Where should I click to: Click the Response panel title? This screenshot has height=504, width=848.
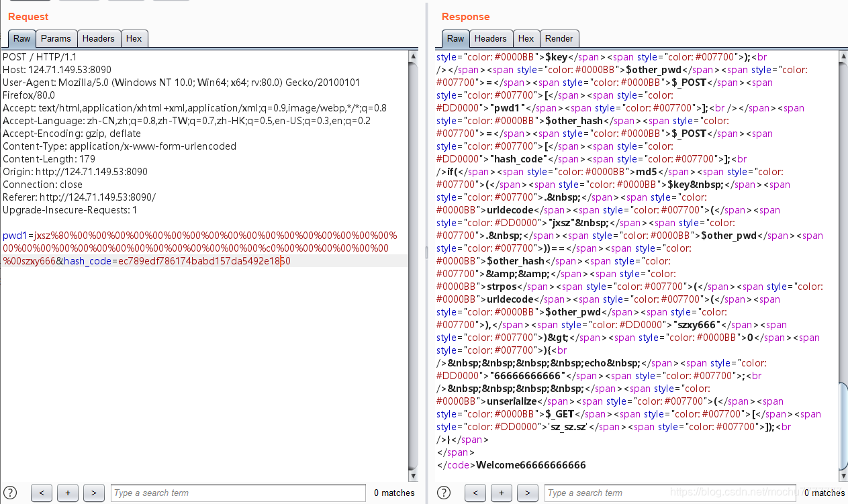(x=466, y=17)
